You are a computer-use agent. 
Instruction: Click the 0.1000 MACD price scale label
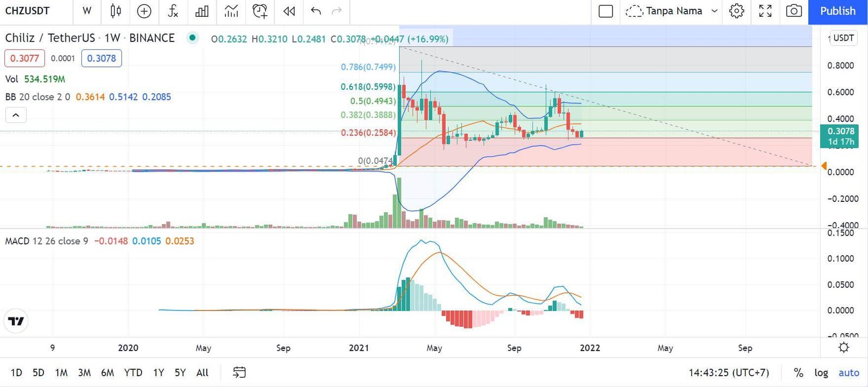[840, 259]
